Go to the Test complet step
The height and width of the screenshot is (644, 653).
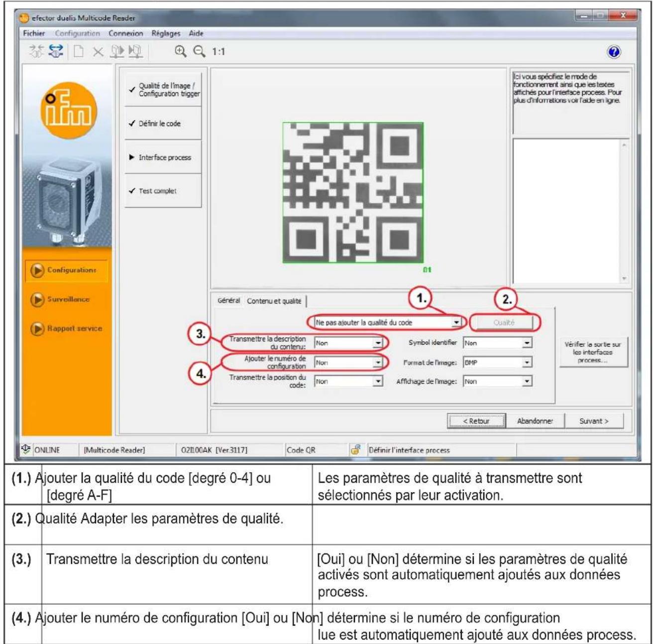[x=163, y=191]
